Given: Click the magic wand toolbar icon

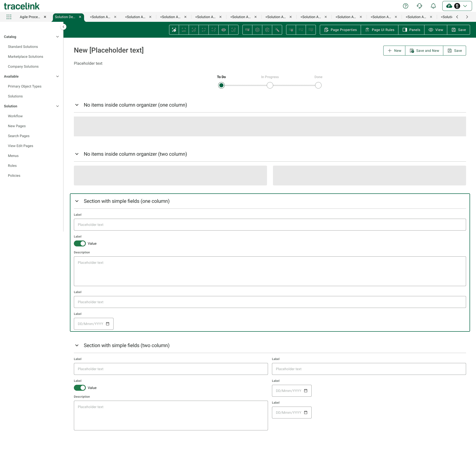Looking at the screenshot, I should (x=277, y=30).
